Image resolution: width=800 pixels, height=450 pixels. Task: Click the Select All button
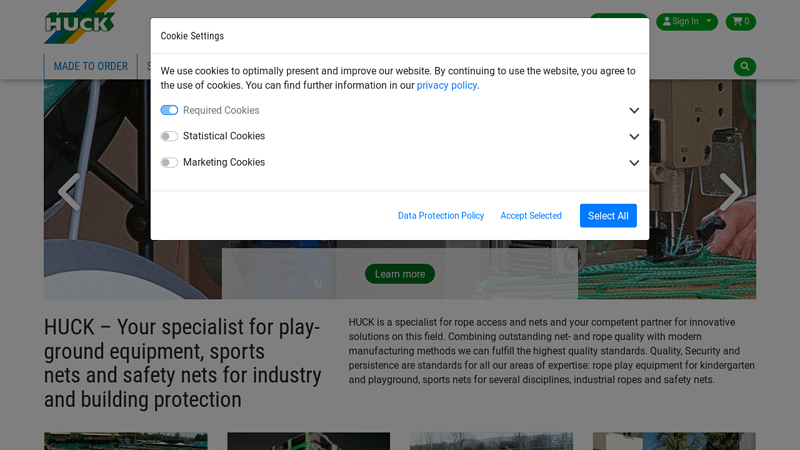(608, 216)
